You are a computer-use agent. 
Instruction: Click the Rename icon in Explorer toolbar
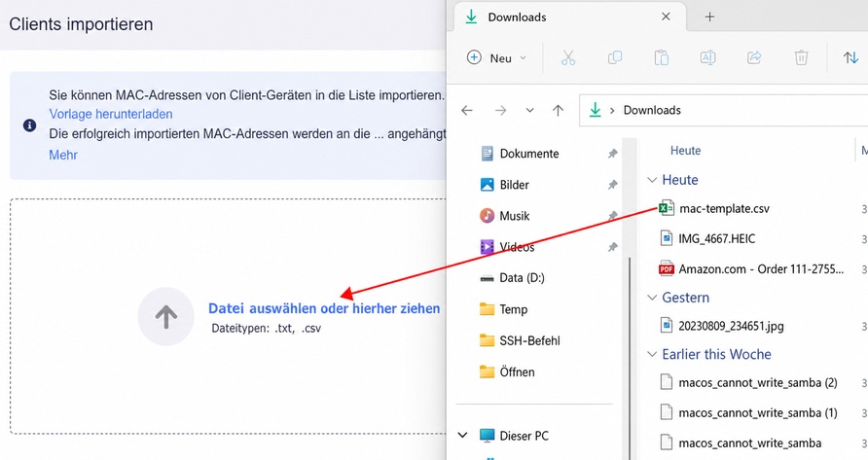(x=707, y=57)
